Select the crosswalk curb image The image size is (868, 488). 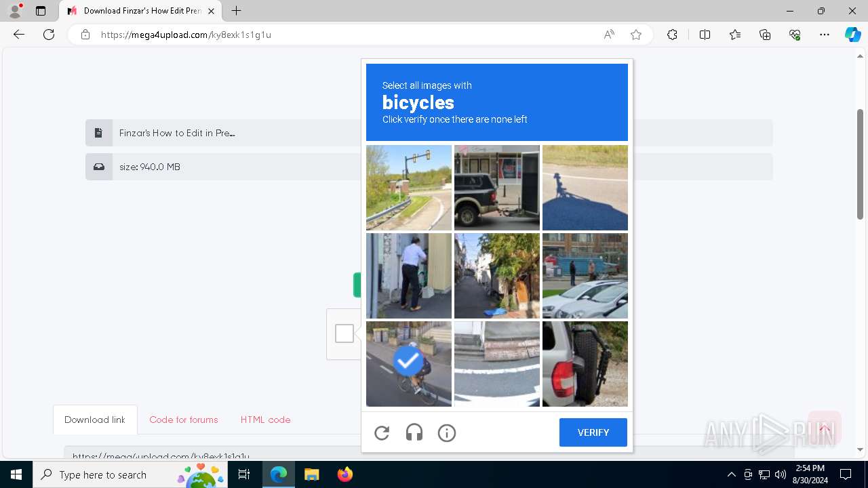[x=497, y=364]
